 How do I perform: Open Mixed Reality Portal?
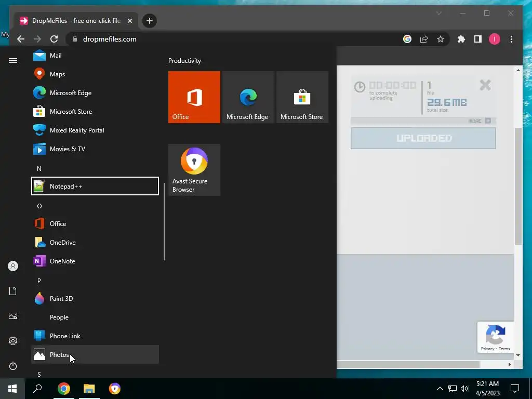click(x=95, y=130)
